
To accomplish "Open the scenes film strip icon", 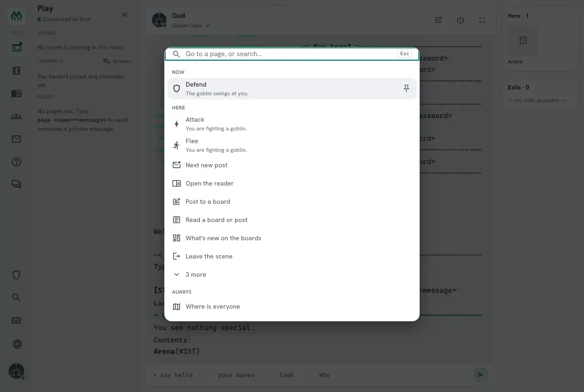I will click(x=16, y=71).
